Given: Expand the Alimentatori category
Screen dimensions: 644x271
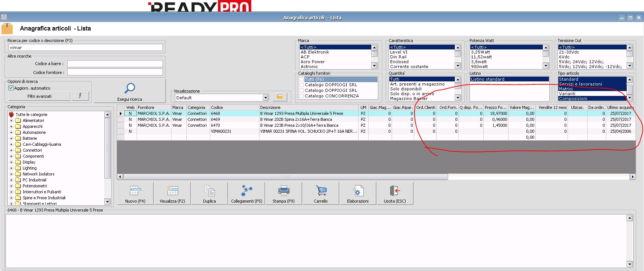Looking at the screenshot, I should [11, 120].
